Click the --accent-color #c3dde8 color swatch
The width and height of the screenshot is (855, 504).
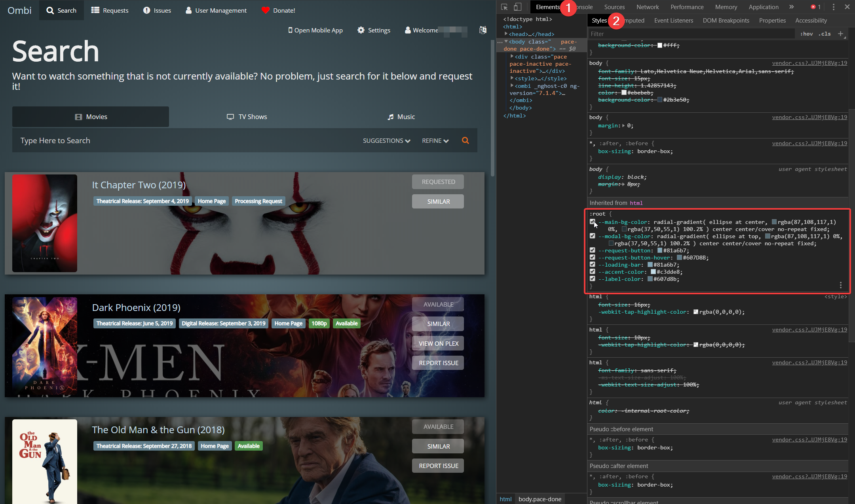click(653, 272)
